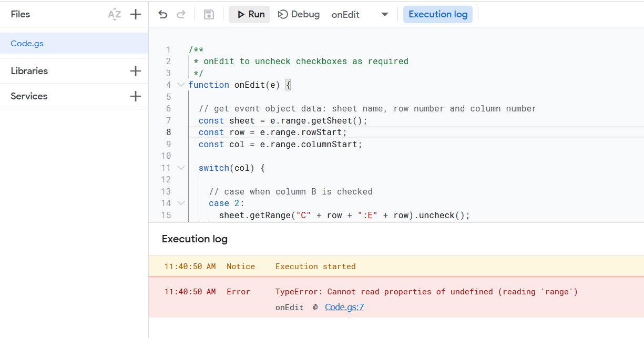Collapse the onEdit function at line 4
The image size is (644, 338).
(181, 85)
